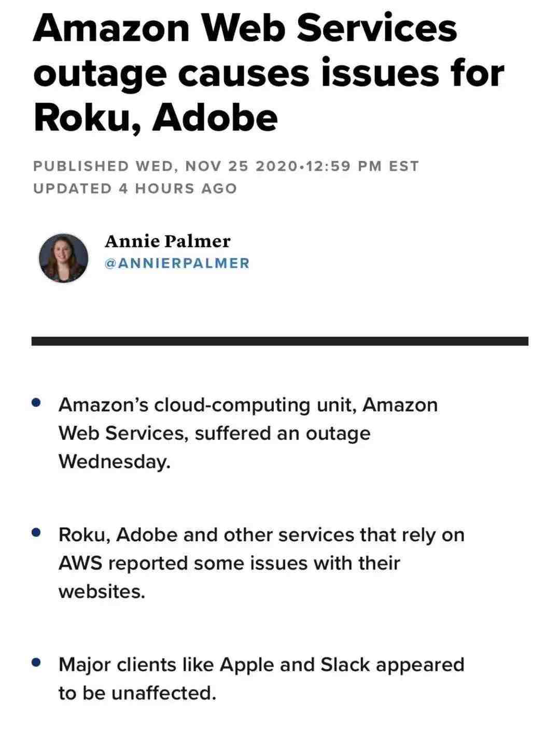The image size is (560, 731).
Task: Click the black divider bar below the author
Action: [280, 341]
